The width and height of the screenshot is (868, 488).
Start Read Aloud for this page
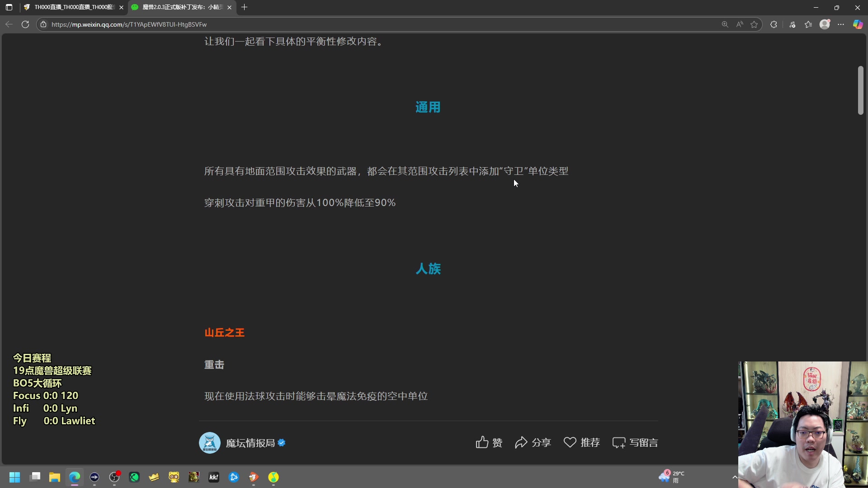(740, 24)
